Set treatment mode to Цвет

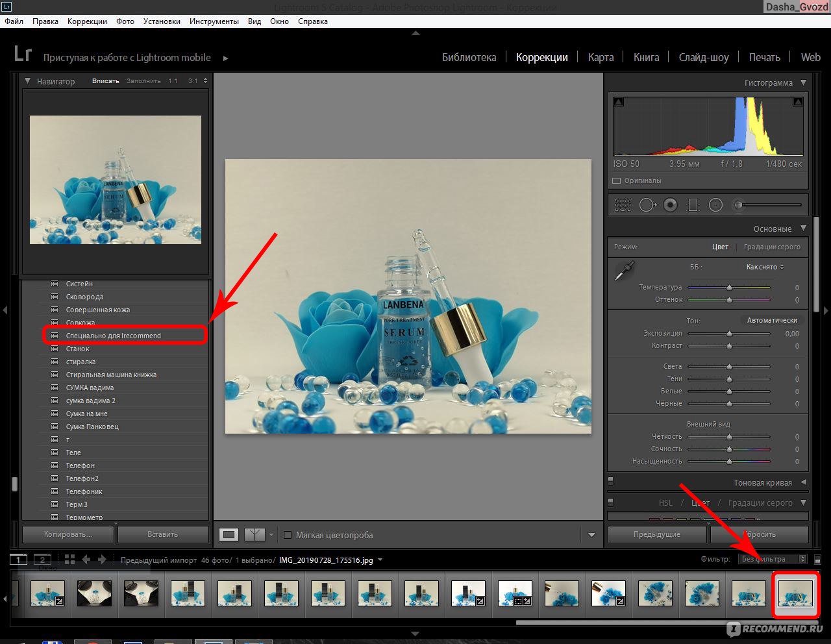pos(720,247)
